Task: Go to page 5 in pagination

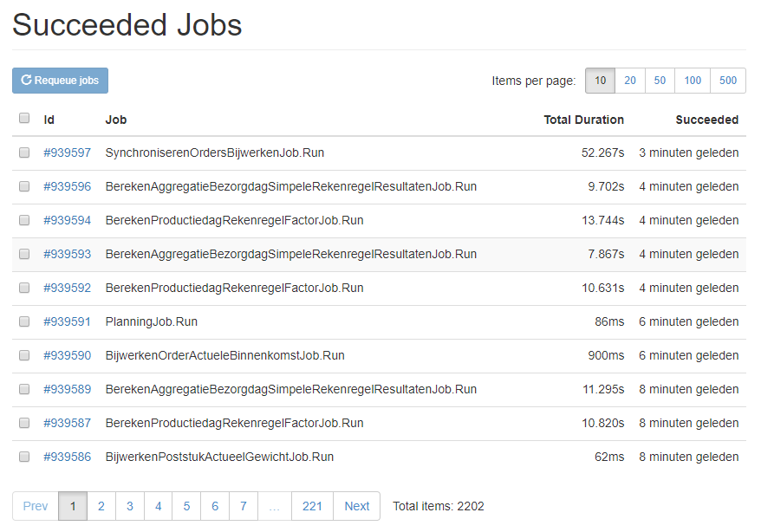Action: point(186,506)
